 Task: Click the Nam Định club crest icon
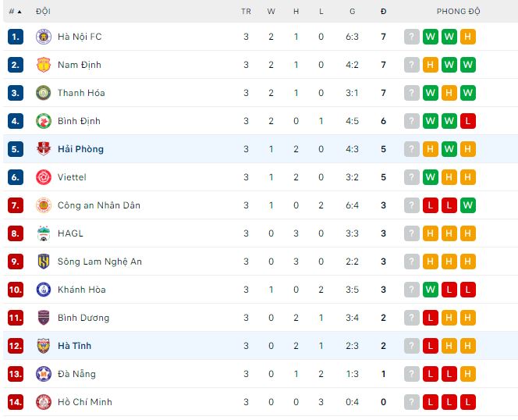pyautogui.click(x=44, y=65)
